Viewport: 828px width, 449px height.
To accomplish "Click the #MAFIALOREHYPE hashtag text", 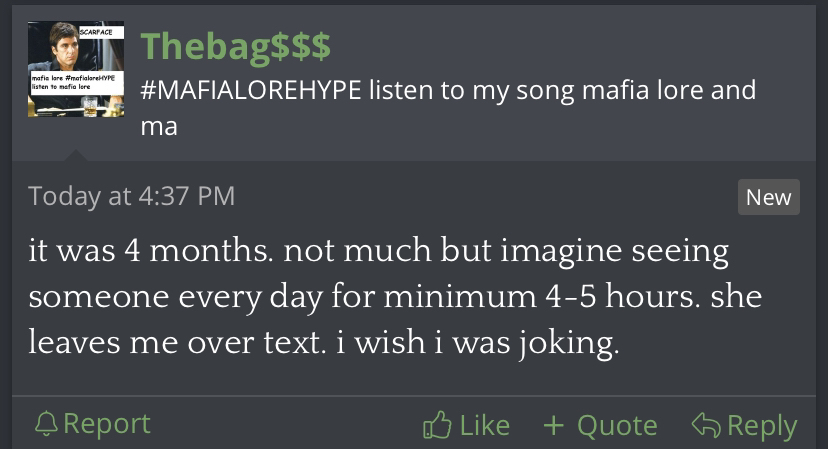I will [x=250, y=91].
